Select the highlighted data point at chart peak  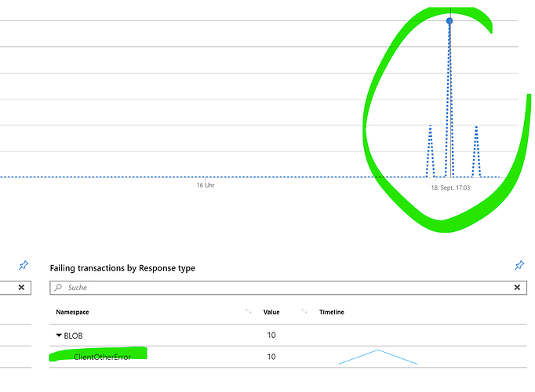point(449,21)
